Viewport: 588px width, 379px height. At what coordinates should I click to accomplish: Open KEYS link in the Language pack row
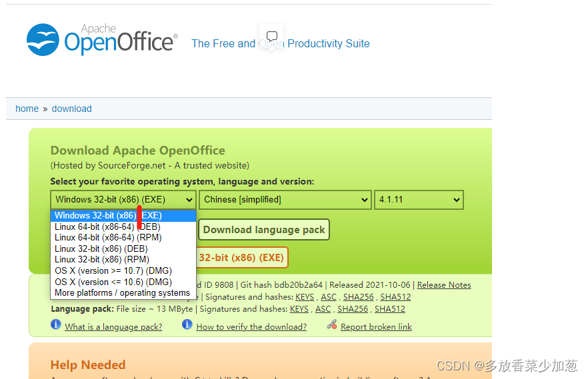coord(299,309)
